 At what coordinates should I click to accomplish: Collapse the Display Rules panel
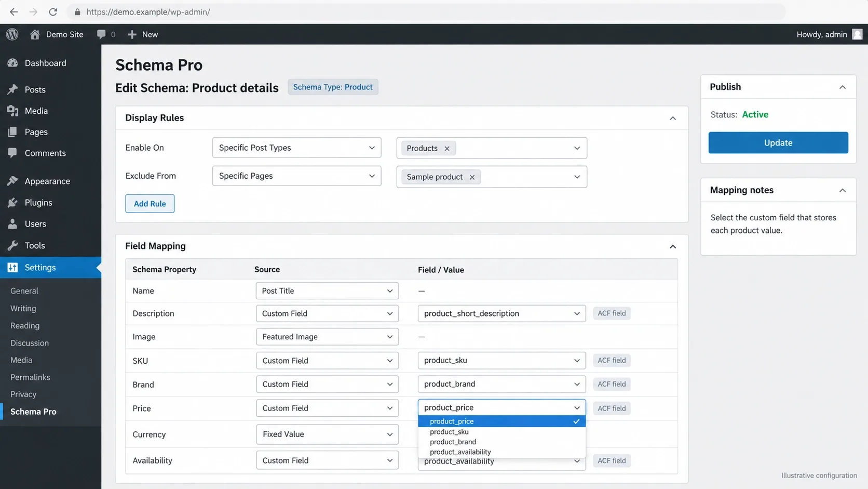[x=673, y=118]
